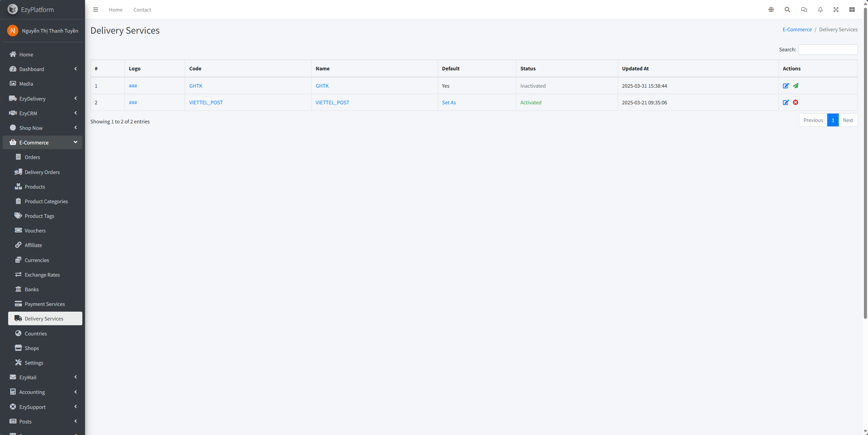
Task: Open E-Commerce Settings sidebar item
Action: [x=45, y=363]
